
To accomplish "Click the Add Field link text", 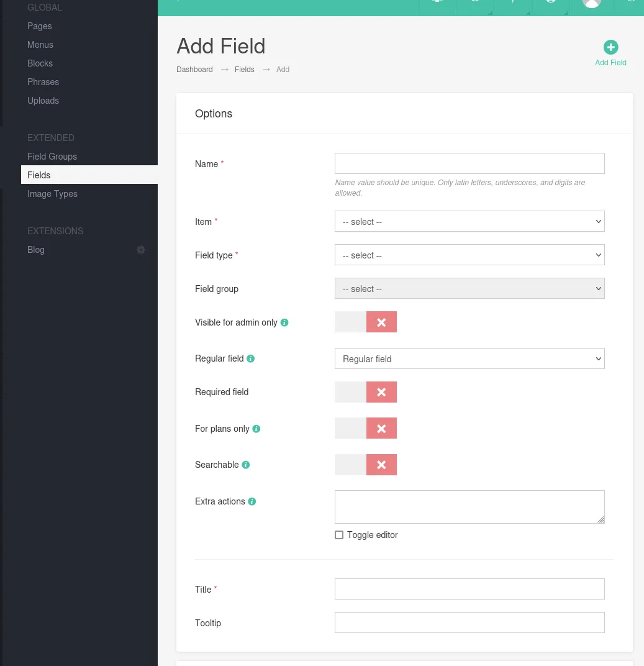I will (610, 63).
